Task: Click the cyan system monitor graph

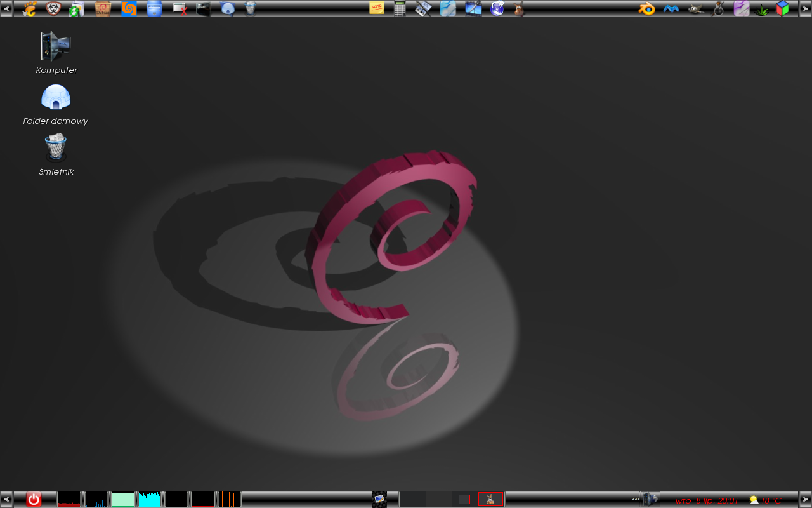Action: pos(150,499)
